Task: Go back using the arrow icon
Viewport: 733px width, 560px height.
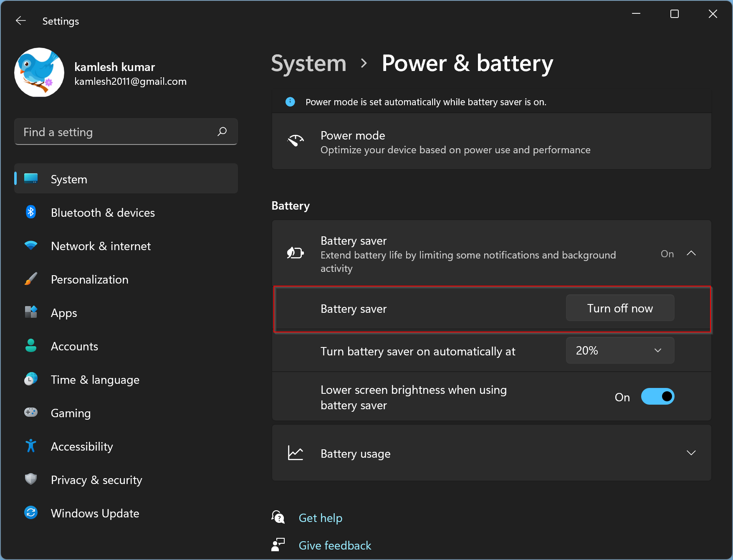Action: [x=20, y=21]
